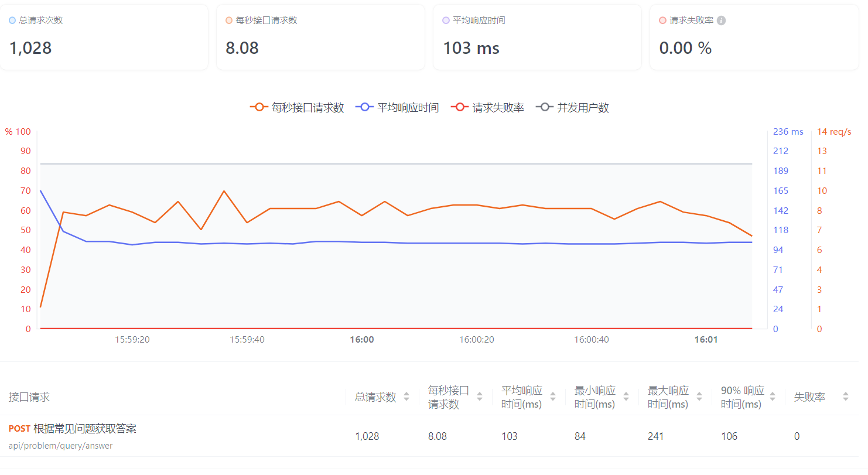Click the 16:00:40 time axis label
Image resolution: width=868 pixels, height=475 pixels.
point(592,340)
